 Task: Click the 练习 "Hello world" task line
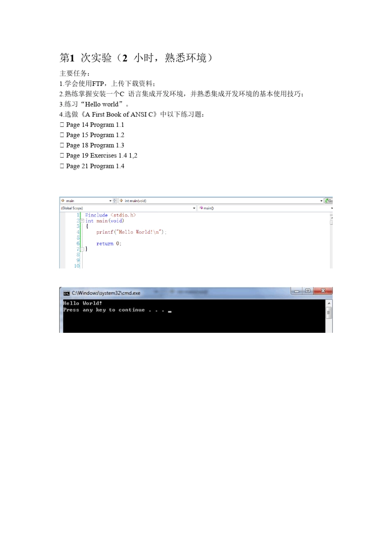(94, 104)
